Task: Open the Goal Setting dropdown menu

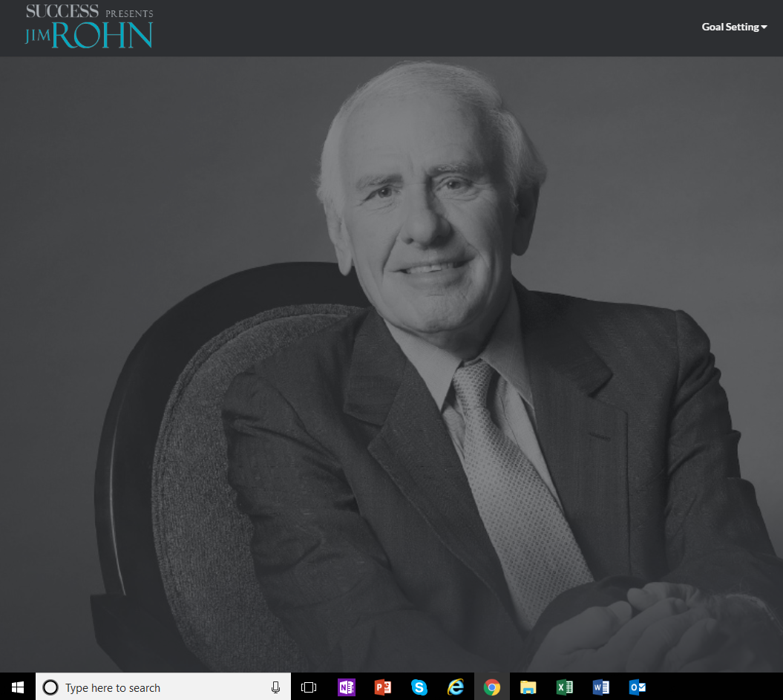Action: (734, 27)
